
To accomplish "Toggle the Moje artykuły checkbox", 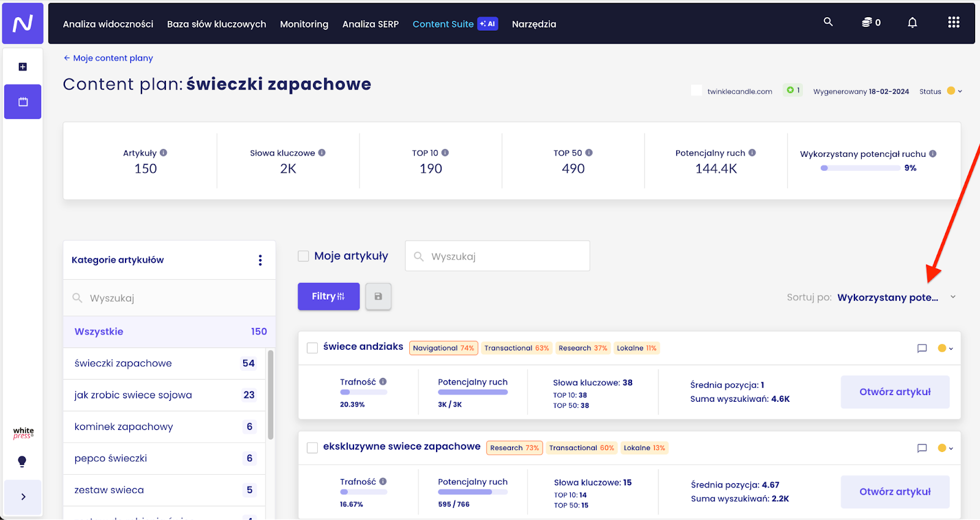I will [303, 256].
